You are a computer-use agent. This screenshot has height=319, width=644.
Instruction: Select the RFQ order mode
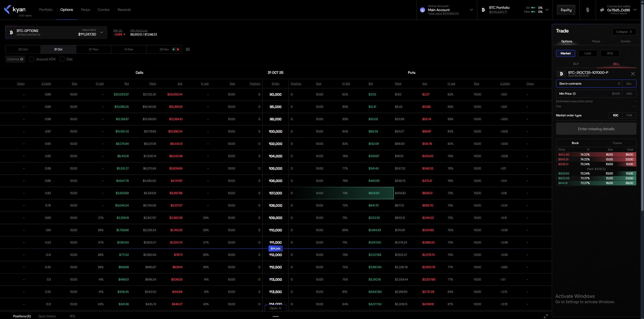pyautogui.click(x=610, y=53)
